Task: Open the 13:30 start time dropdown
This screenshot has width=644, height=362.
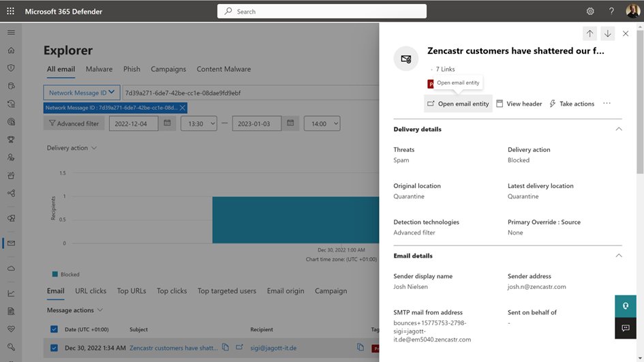Action: pos(199,123)
